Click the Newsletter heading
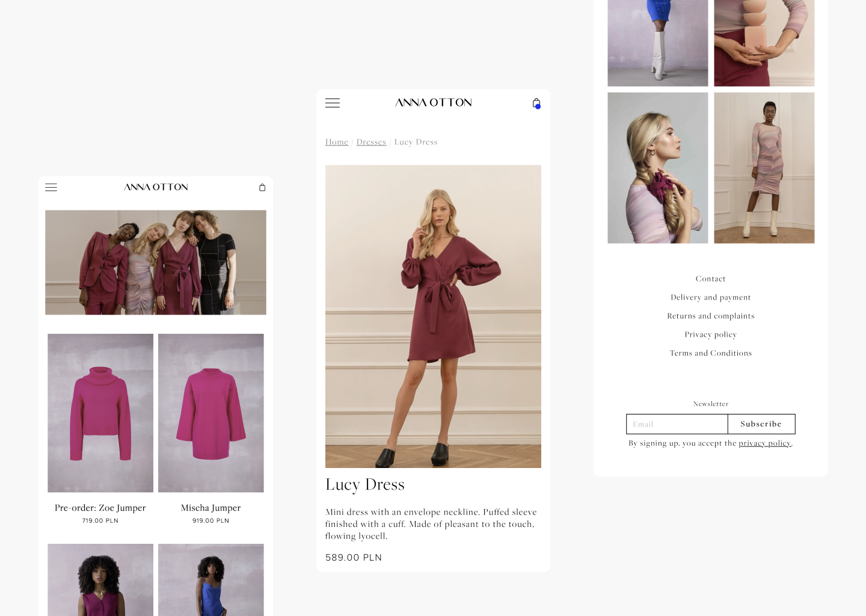The height and width of the screenshot is (616, 866). [711, 404]
